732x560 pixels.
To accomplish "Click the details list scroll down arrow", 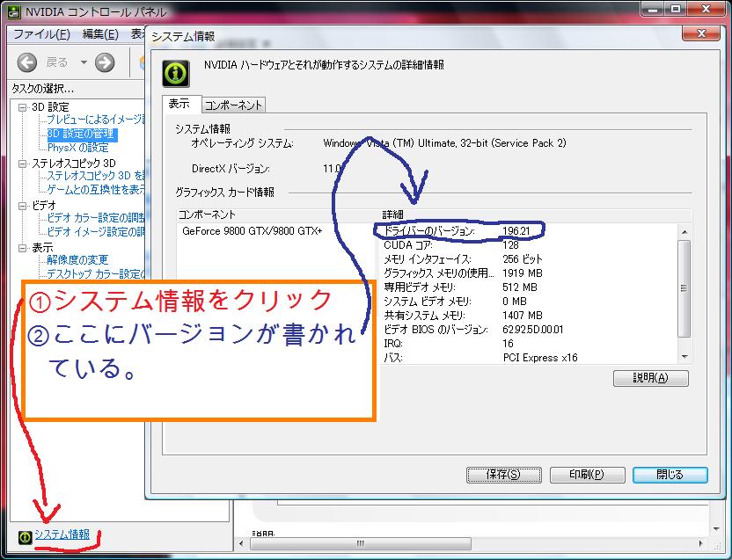I will click(684, 357).
